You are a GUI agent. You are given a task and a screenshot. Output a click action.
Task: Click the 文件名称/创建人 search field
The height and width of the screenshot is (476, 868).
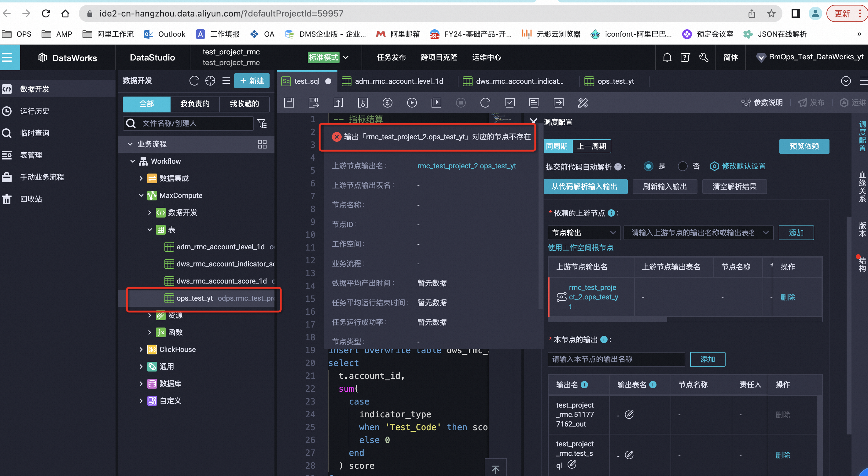coord(188,124)
